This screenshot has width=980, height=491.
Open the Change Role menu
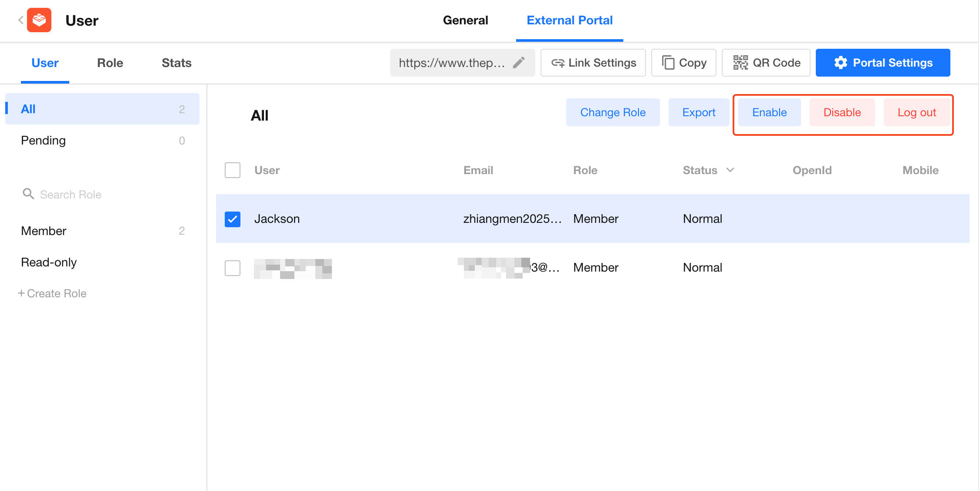click(x=612, y=112)
